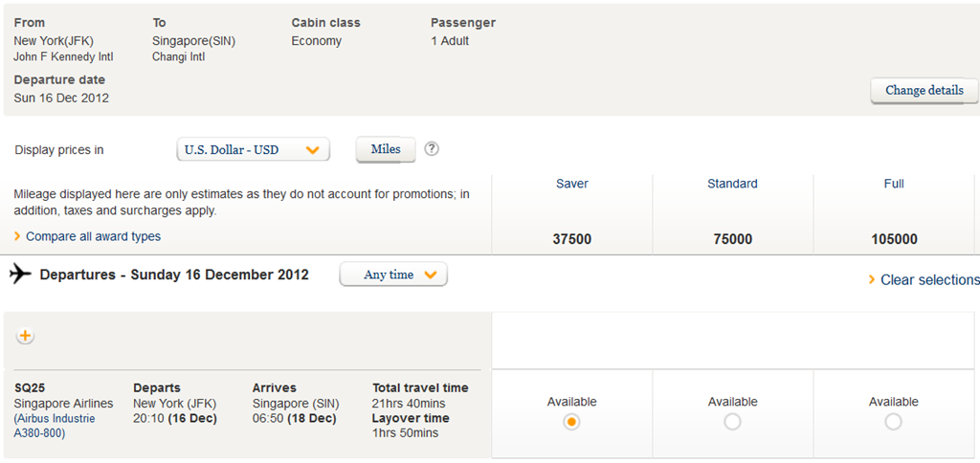Select the Standard Available radio button
Viewport: 980px width, 463px height.
click(x=732, y=422)
